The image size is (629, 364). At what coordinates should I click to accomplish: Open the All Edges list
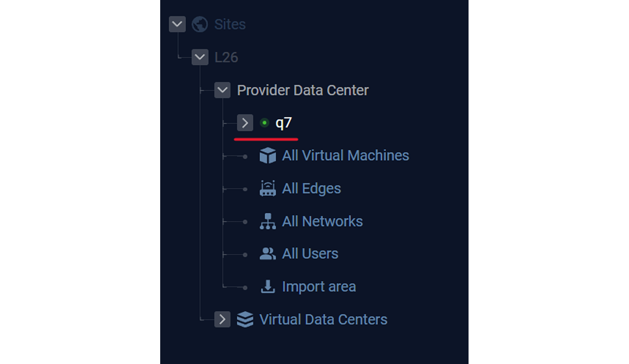point(311,188)
